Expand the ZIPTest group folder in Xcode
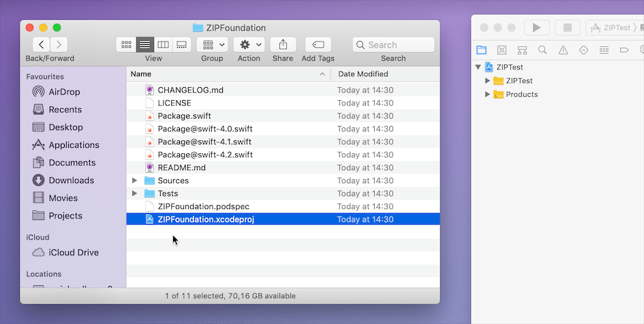The width and height of the screenshot is (644, 324). tap(487, 81)
